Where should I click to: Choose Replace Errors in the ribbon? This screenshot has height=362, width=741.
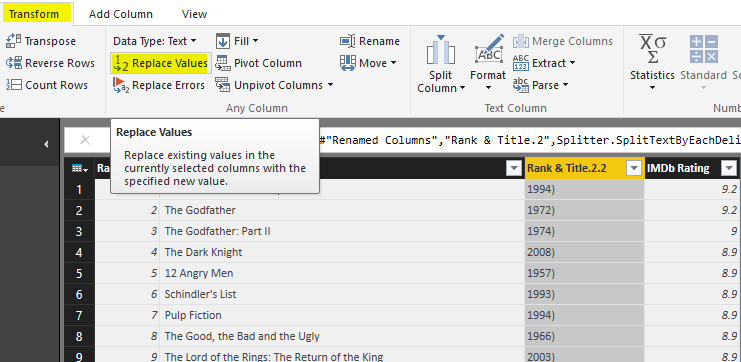coord(159,85)
